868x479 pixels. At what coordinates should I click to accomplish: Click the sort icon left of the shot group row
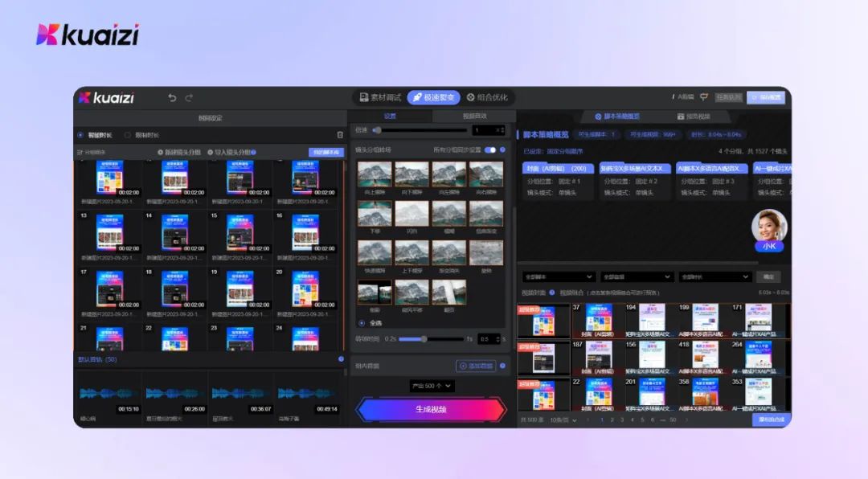click(x=80, y=152)
